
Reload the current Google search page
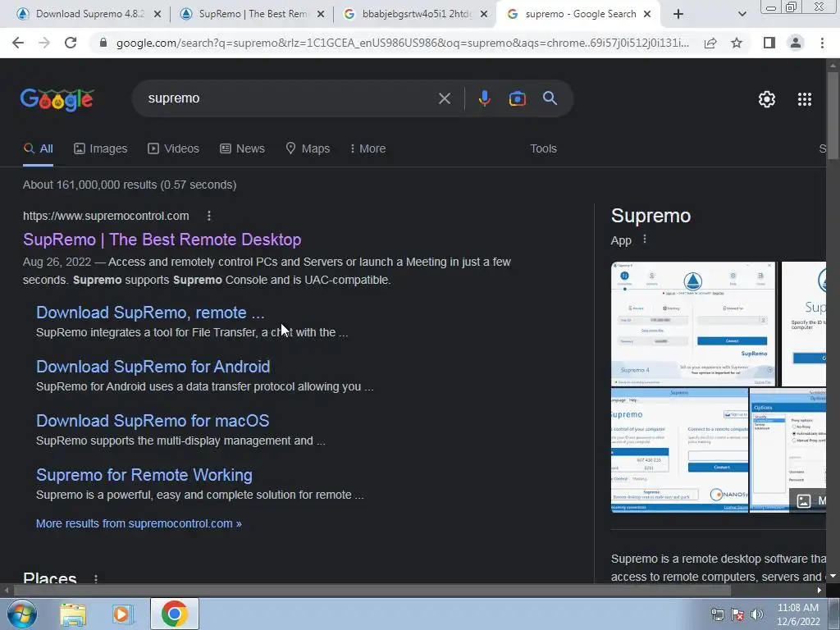click(x=71, y=43)
